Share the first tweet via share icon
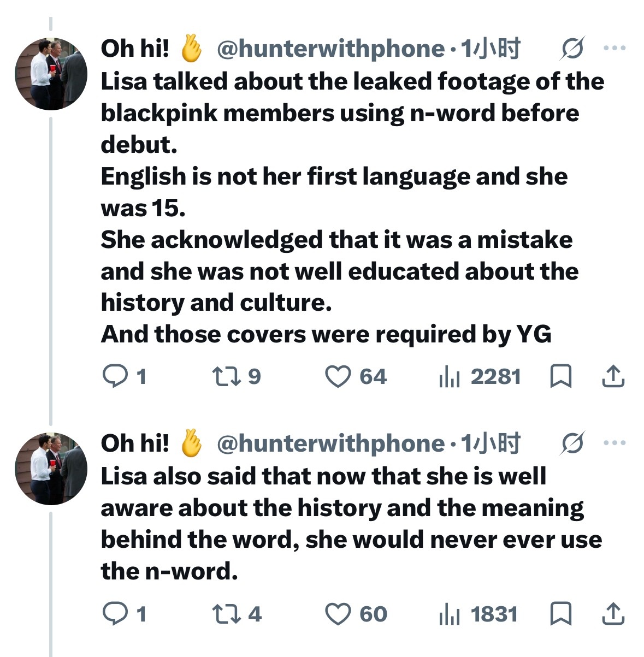Image resolution: width=644 pixels, height=657 pixels. pos(613,376)
